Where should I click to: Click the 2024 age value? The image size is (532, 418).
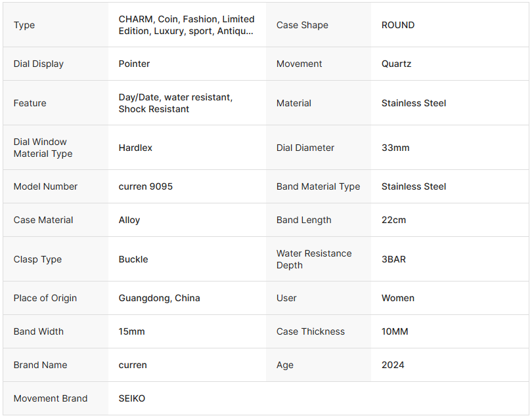(x=392, y=365)
